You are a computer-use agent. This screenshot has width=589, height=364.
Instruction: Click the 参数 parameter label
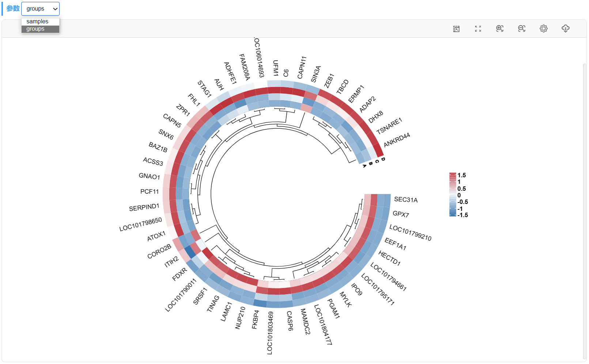[x=13, y=8]
